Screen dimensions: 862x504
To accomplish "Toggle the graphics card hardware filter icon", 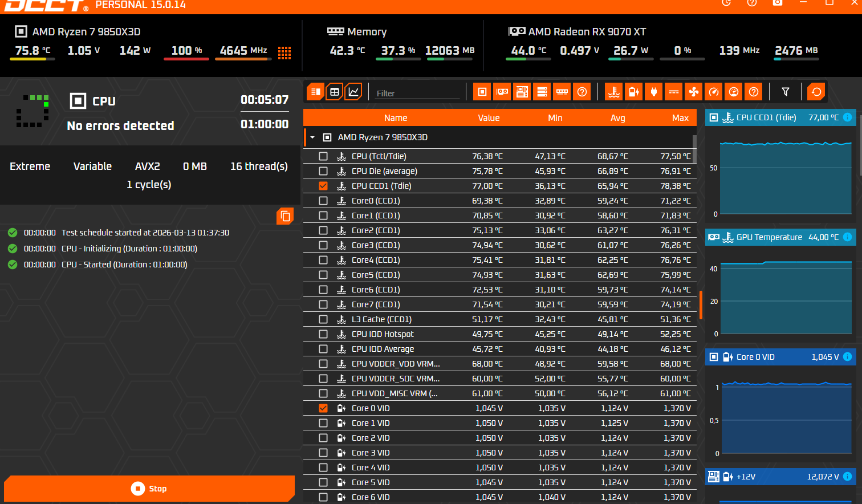I will pos(502,92).
